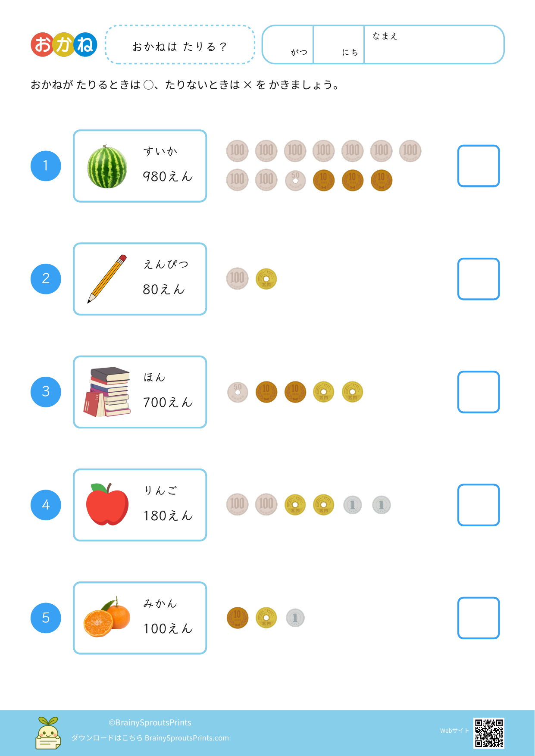Mark the answer box for the books
Screen dimensions: 535x756
[478, 392]
